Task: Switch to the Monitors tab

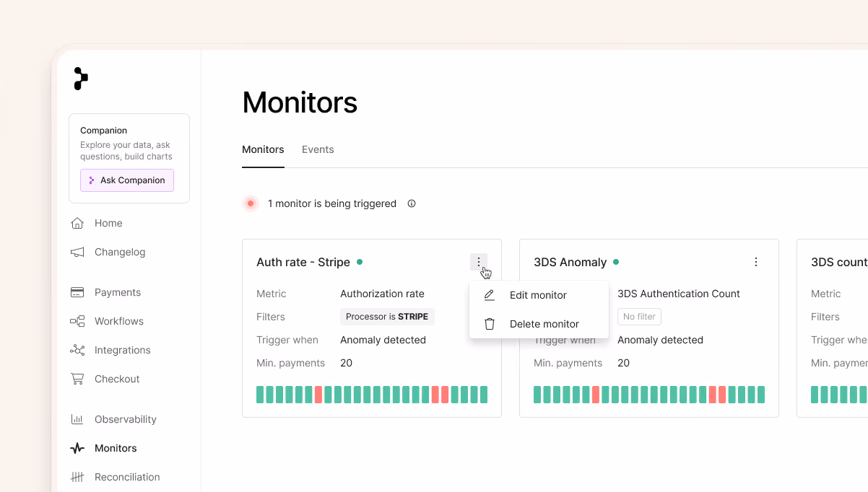Action: [x=263, y=149]
